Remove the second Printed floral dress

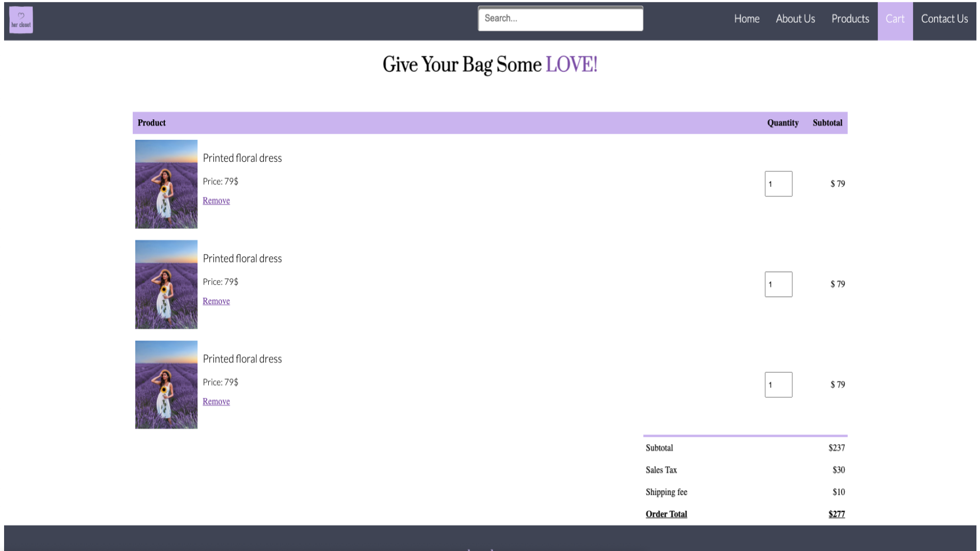click(216, 301)
